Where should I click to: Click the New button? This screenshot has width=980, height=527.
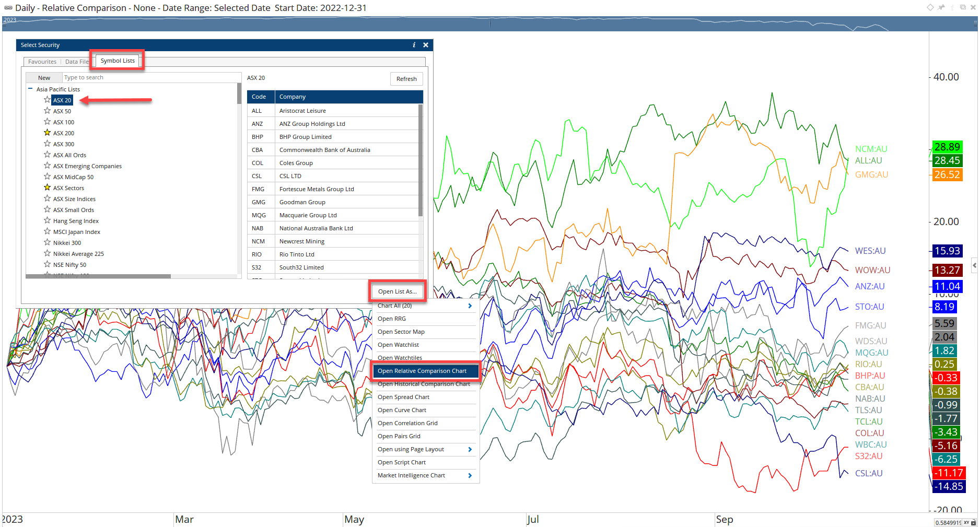tap(44, 78)
